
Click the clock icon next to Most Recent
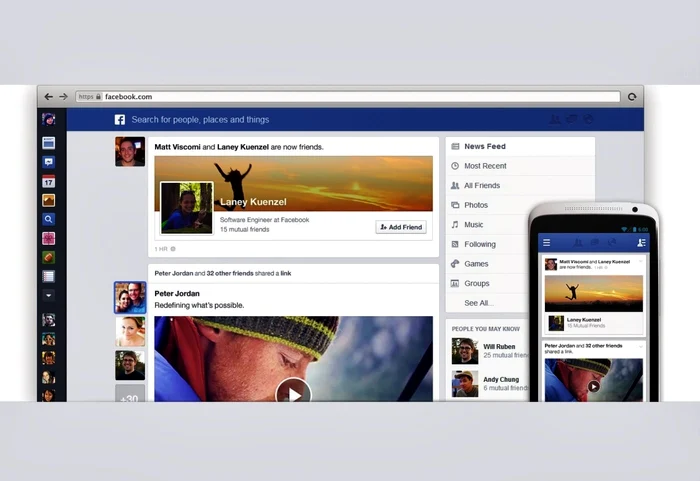455,166
